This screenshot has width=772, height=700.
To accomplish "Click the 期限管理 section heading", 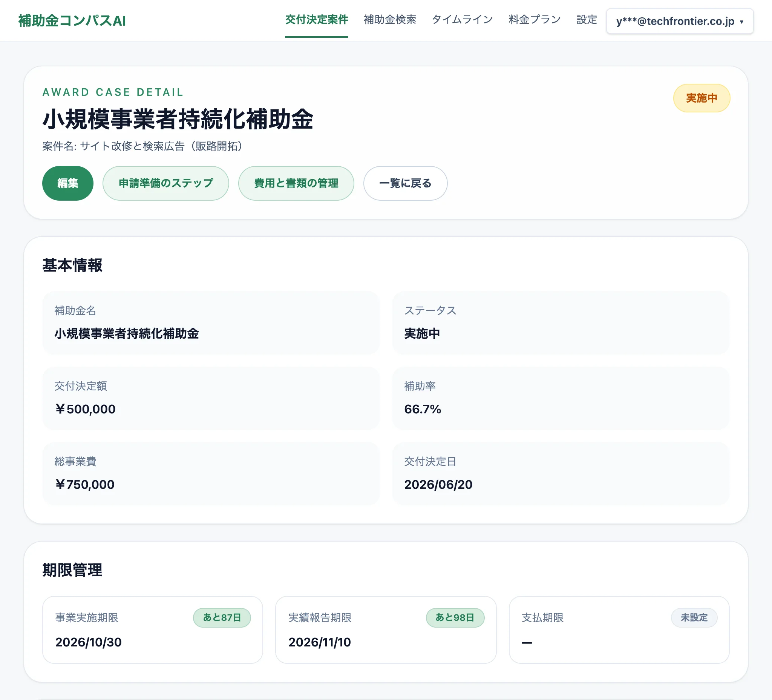I will [72, 570].
